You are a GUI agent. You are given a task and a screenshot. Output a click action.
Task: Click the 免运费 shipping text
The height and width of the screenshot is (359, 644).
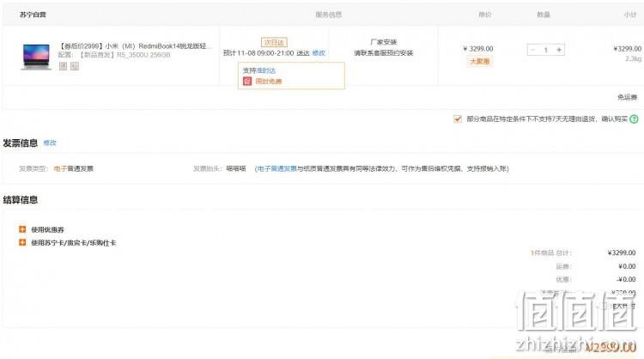[627, 97]
